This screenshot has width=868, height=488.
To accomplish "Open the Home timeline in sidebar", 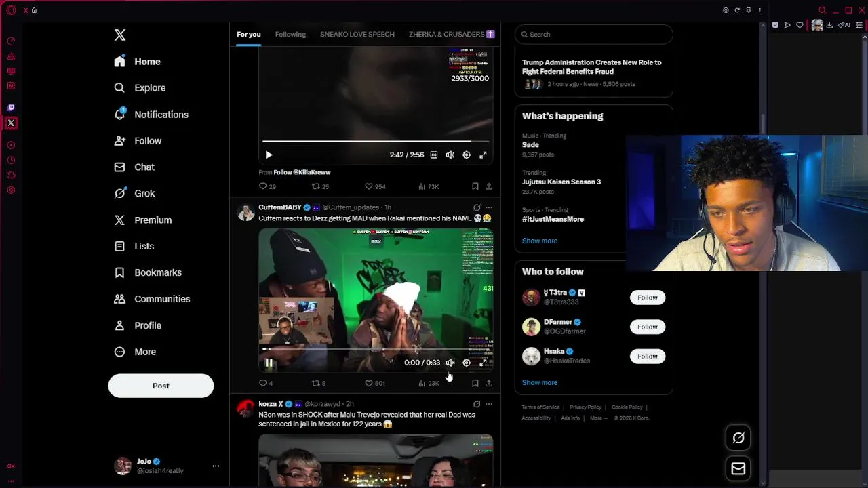I will [x=138, y=62].
